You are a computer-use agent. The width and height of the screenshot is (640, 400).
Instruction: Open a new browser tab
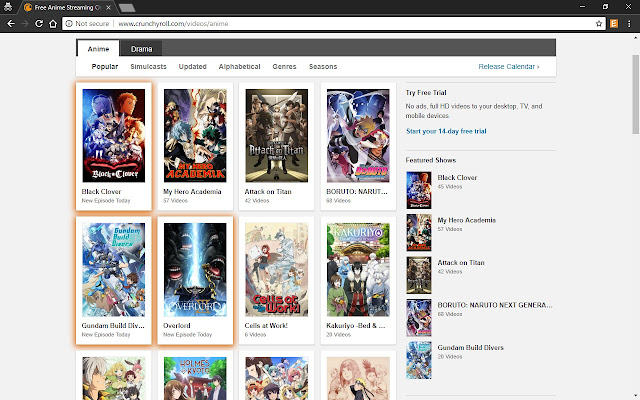[x=127, y=8]
